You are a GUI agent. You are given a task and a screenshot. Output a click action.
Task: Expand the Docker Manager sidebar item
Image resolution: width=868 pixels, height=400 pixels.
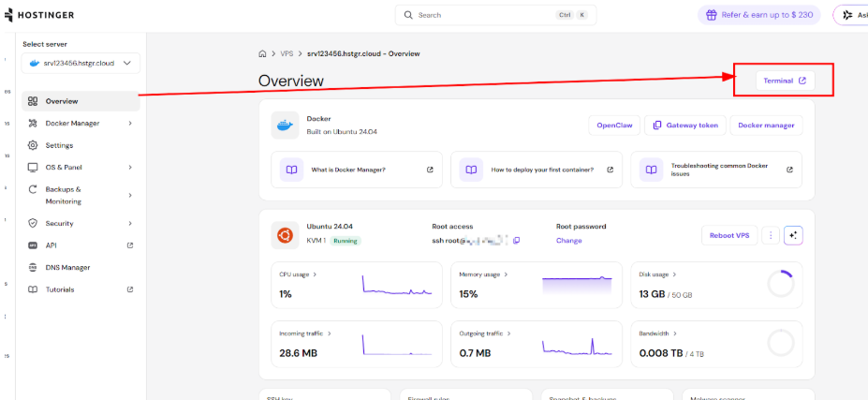[130, 124]
